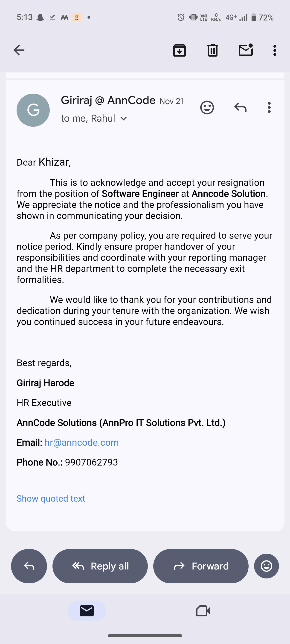Mark the email as unread

[x=246, y=50]
